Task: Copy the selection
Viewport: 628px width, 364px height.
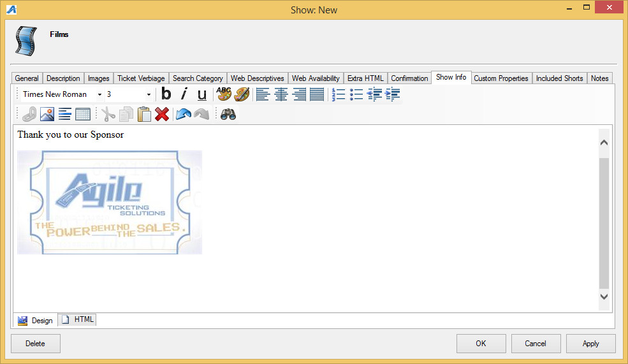Action: (x=126, y=115)
